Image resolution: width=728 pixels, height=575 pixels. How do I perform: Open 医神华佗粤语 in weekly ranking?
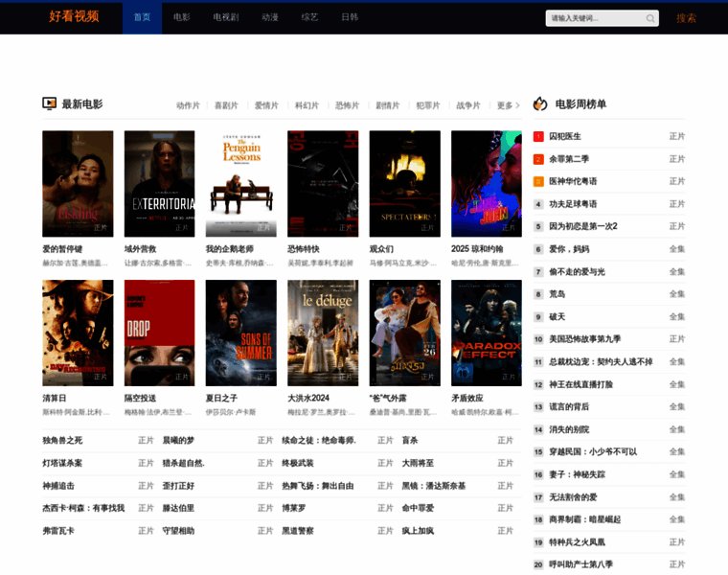point(573,181)
